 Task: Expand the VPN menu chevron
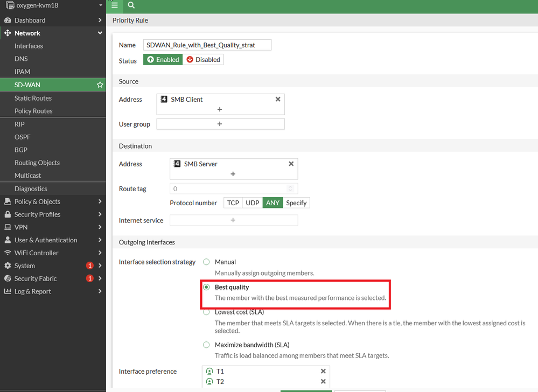click(100, 227)
